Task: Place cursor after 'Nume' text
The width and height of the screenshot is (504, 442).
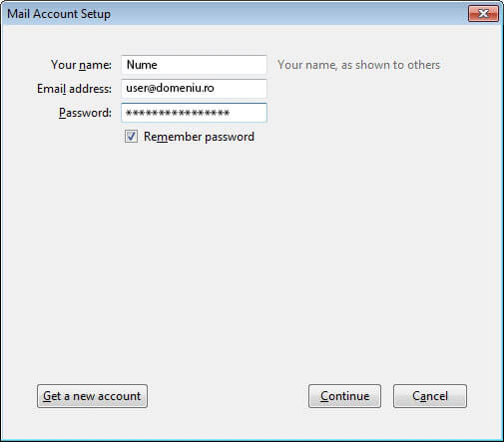Action: click(x=159, y=65)
